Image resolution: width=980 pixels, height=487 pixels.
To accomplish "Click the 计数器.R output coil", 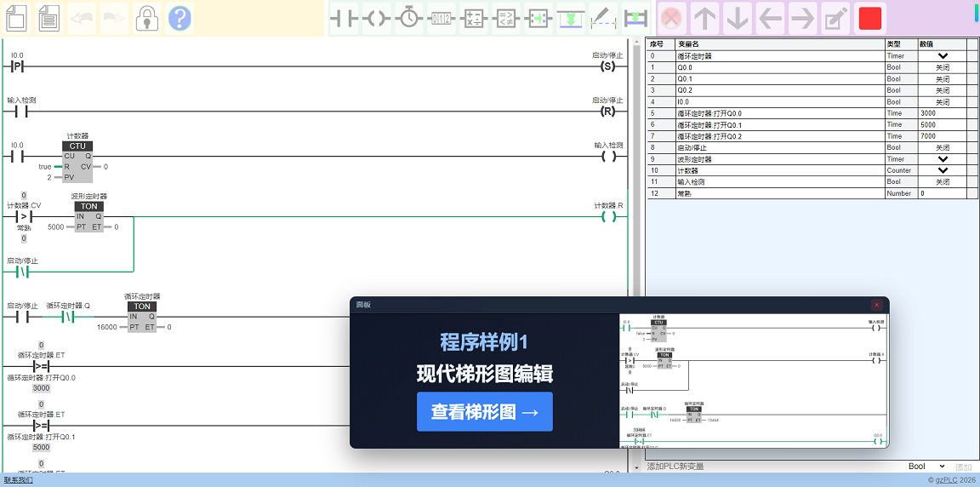I will [608, 216].
